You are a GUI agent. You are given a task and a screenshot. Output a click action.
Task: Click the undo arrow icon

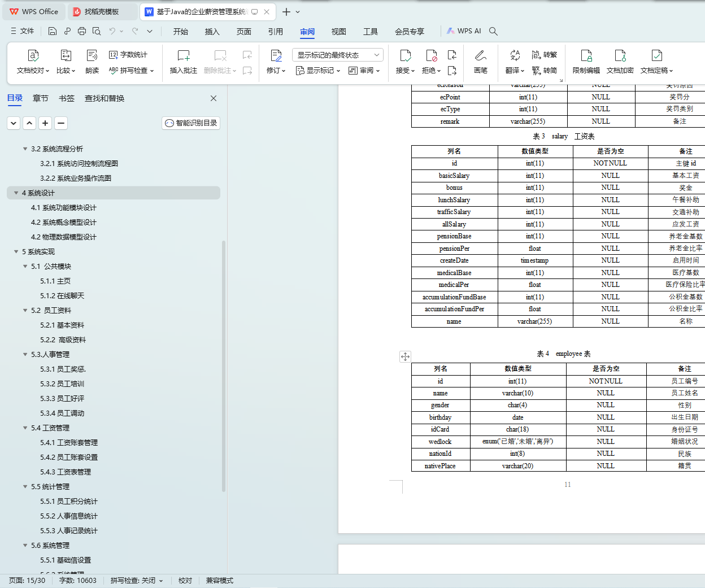tap(112, 31)
